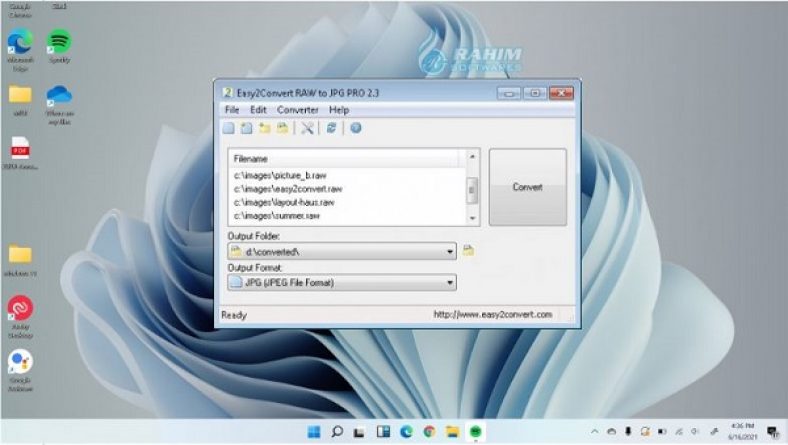Viewport: 788px width, 445px height.
Task: Open the OneDrive cloud desktop shortcut
Action: 59,105
